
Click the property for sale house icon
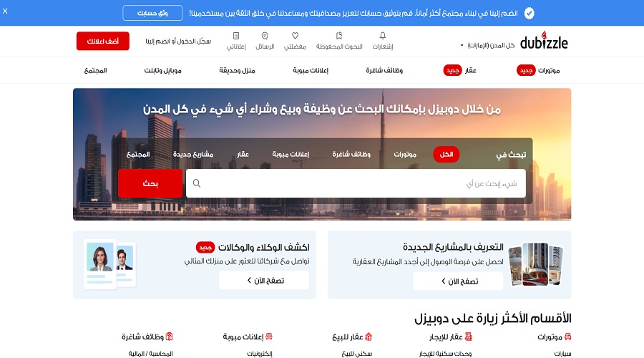click(369, 337)
